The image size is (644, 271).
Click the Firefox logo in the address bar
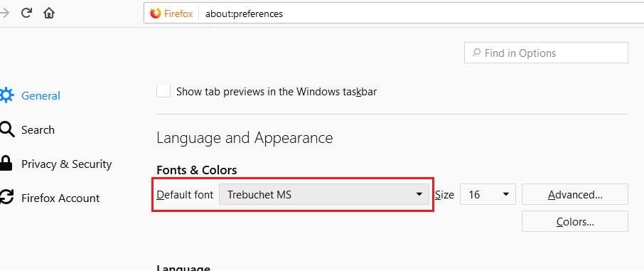click(x=155, y=14)
